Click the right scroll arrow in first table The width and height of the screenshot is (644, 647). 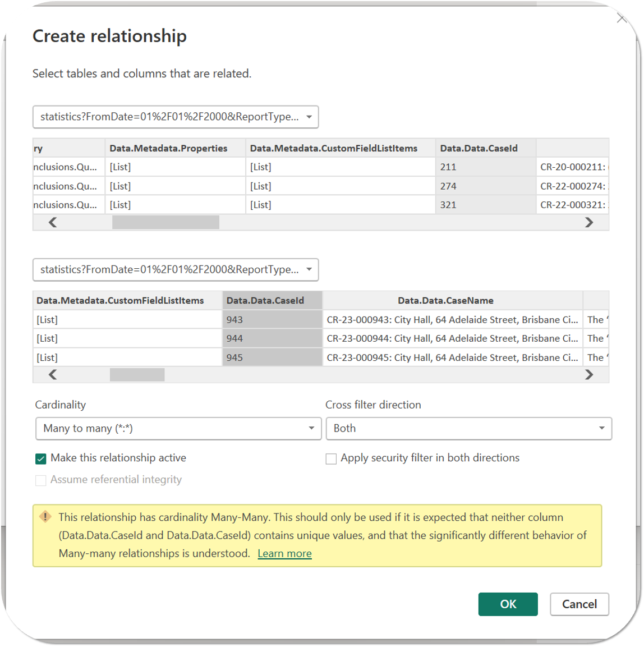[588, 222]
